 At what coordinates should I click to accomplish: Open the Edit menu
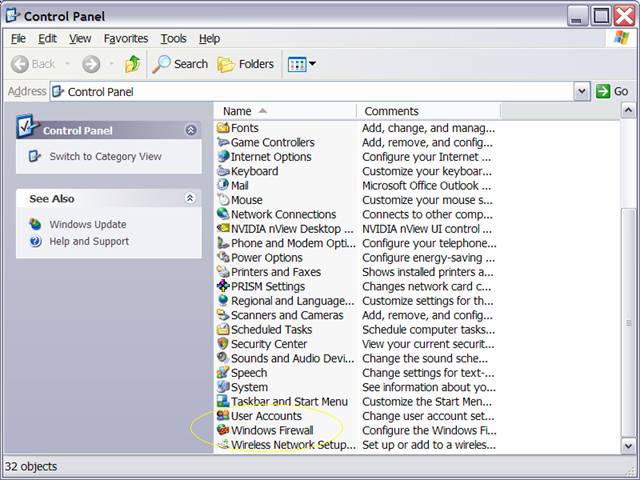click(x=47, y=39)
